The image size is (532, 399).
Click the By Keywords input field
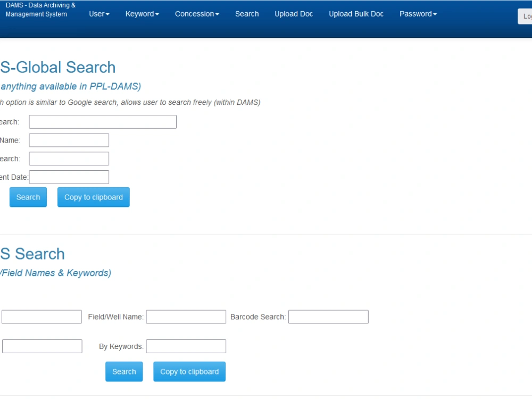pos(186,346)
